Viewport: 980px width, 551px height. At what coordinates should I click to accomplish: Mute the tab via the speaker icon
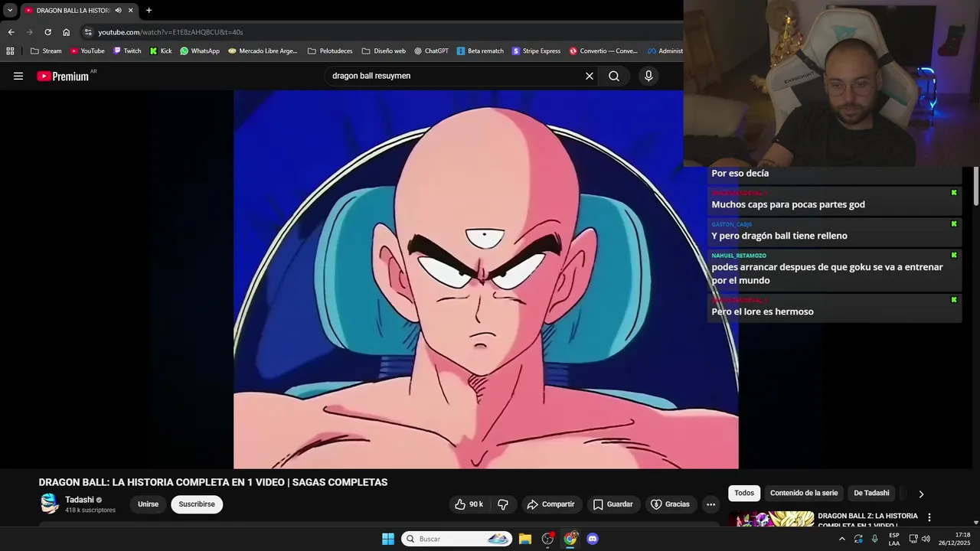click(118, 11)
